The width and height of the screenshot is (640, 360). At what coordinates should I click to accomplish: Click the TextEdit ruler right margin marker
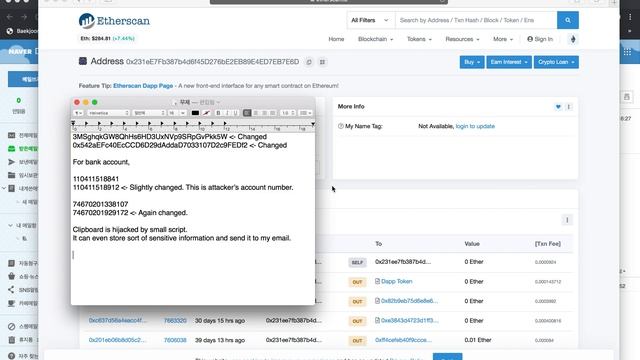(313, 124)
